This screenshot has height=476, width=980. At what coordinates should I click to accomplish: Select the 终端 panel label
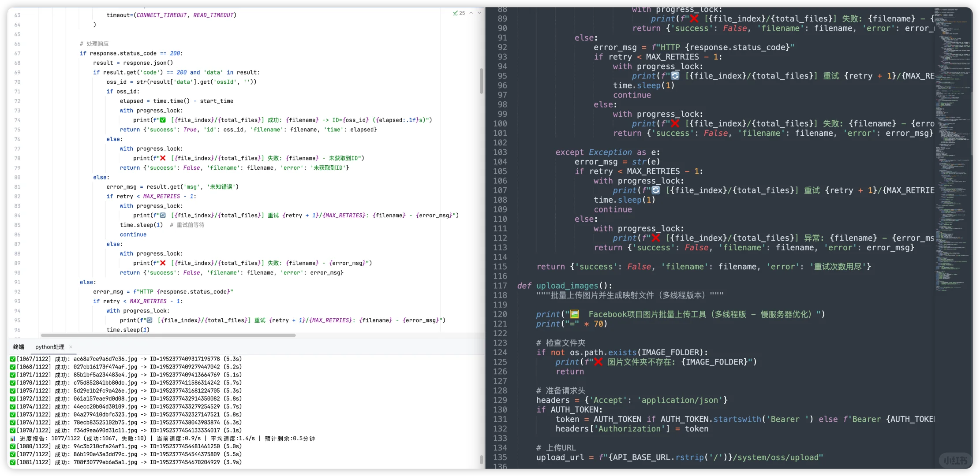click(19, 347)
